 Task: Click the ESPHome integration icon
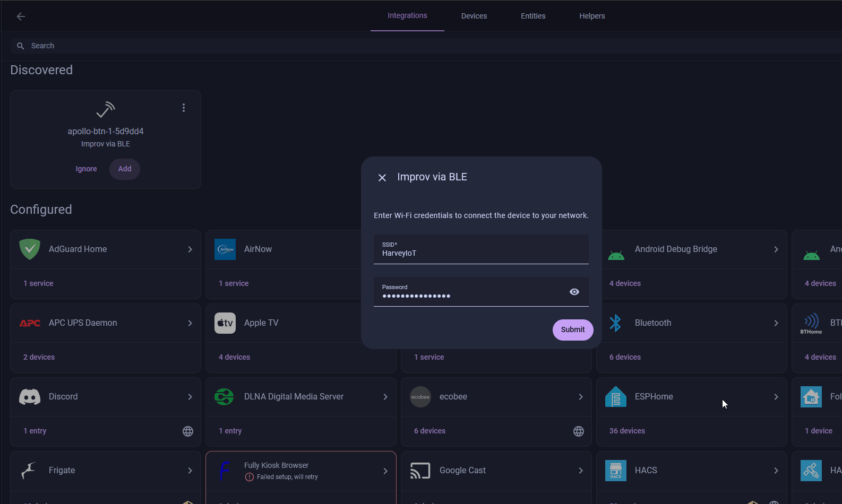coord(616,397)
